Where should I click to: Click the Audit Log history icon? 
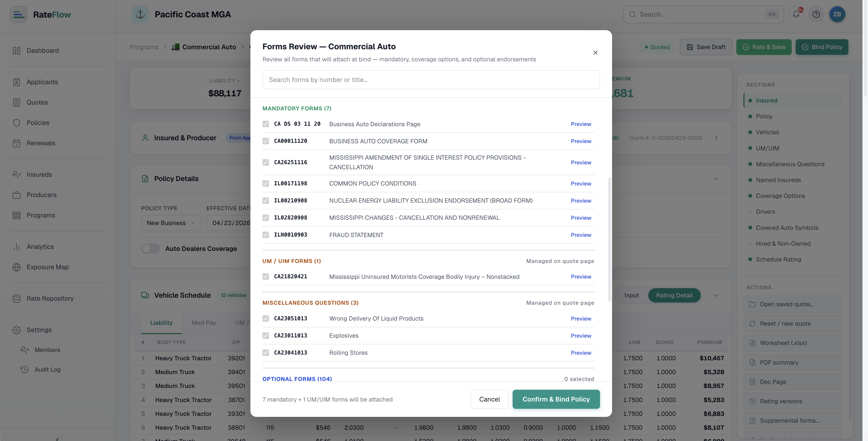(24, 369)
